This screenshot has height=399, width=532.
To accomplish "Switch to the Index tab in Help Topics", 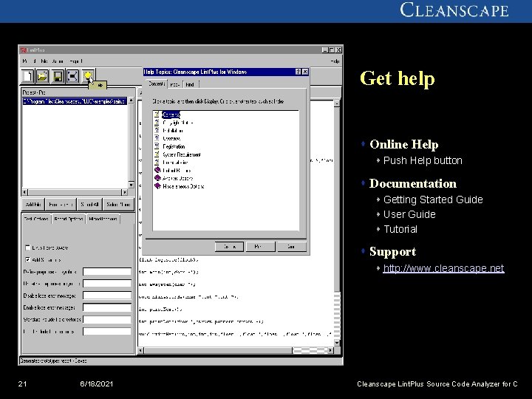I will coord(175,84).
